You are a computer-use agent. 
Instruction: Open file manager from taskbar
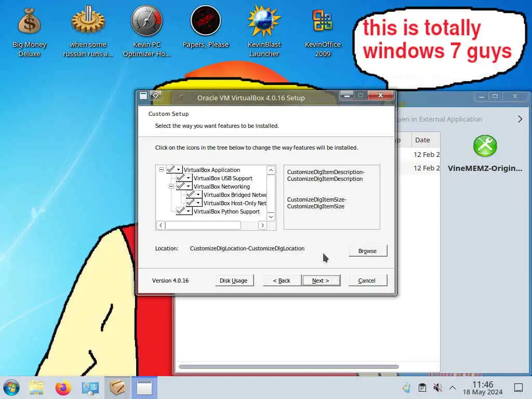(36, 388)
